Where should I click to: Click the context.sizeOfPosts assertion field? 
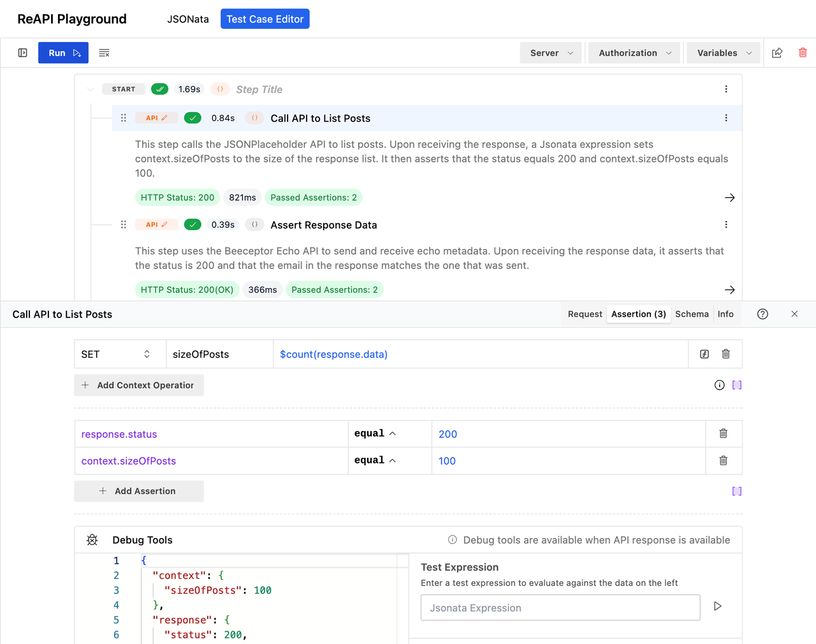[211, 461]
